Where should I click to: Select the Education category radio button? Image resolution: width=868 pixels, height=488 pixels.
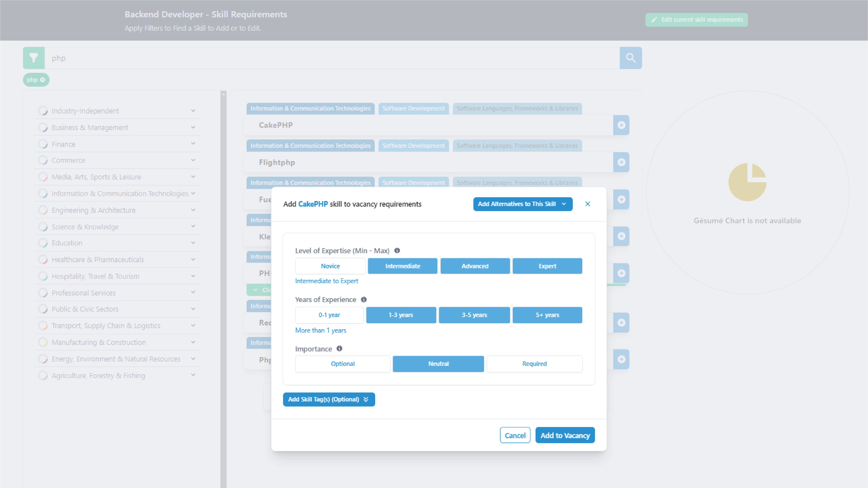click(x=43, y=243)
